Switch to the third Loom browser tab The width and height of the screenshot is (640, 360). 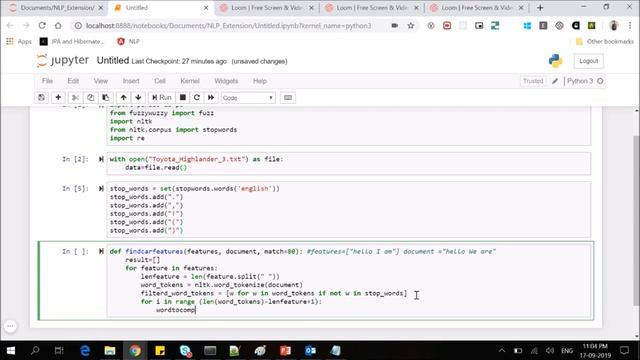476,8
